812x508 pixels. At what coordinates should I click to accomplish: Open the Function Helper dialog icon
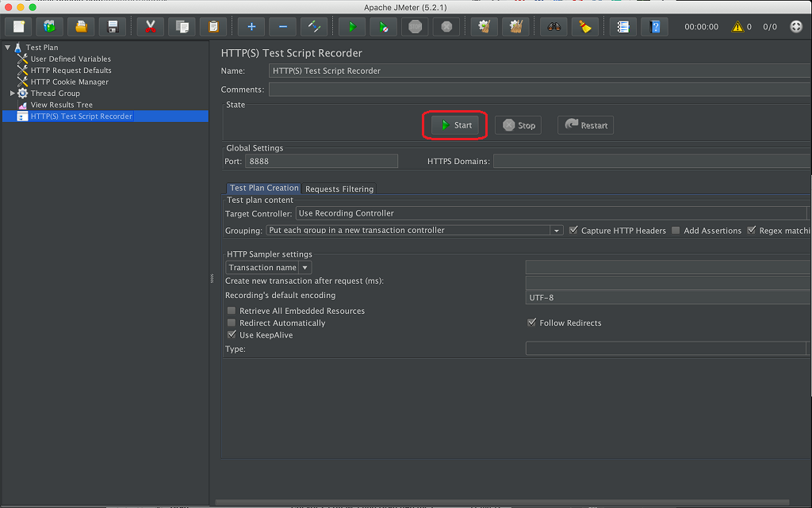(x=623, y=27)
